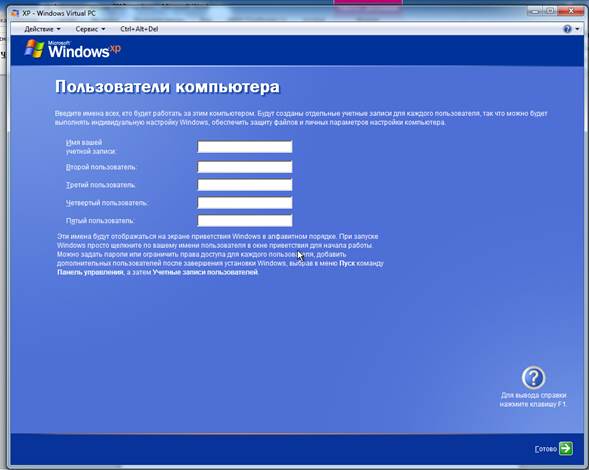Click the Virtual PC window title icon
Image resolution: width=589 pixels, height=470 pixels.
[x=15, y=13]
